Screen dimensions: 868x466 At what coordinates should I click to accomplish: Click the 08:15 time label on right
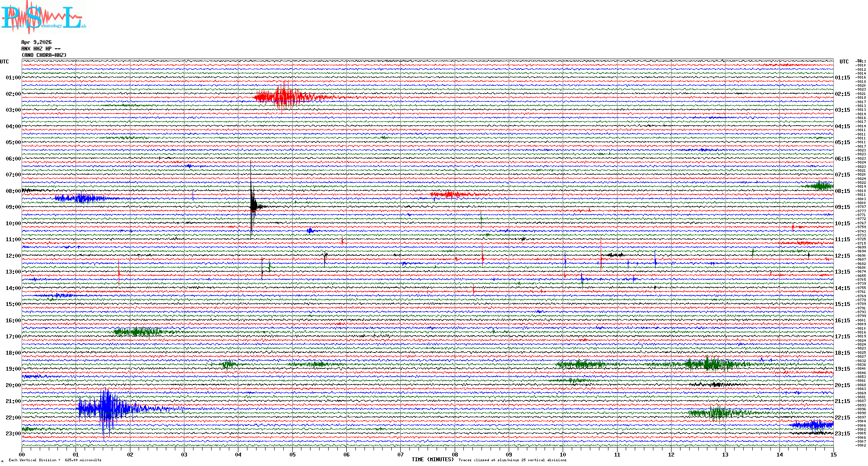pyautogui.click(x=842, y=191)
